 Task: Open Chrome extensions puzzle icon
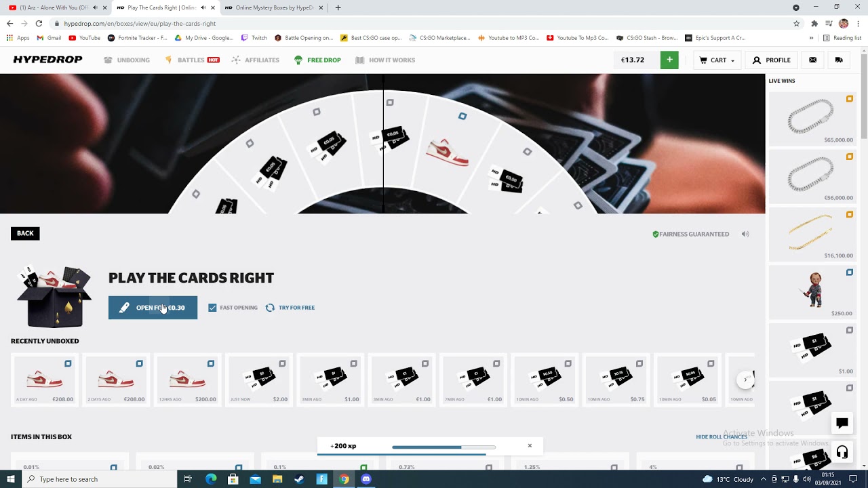click(x=814, y=23)
